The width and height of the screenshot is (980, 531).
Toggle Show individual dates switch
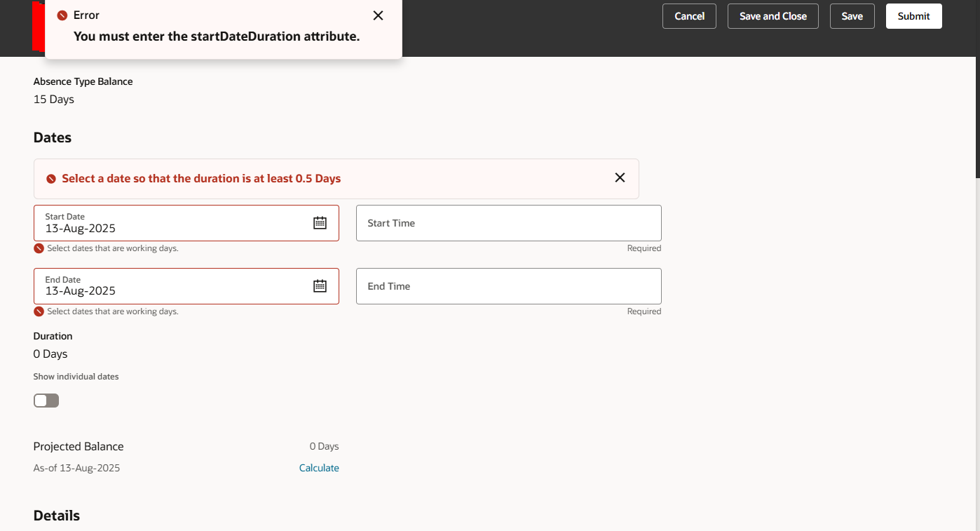pos(46,401)
